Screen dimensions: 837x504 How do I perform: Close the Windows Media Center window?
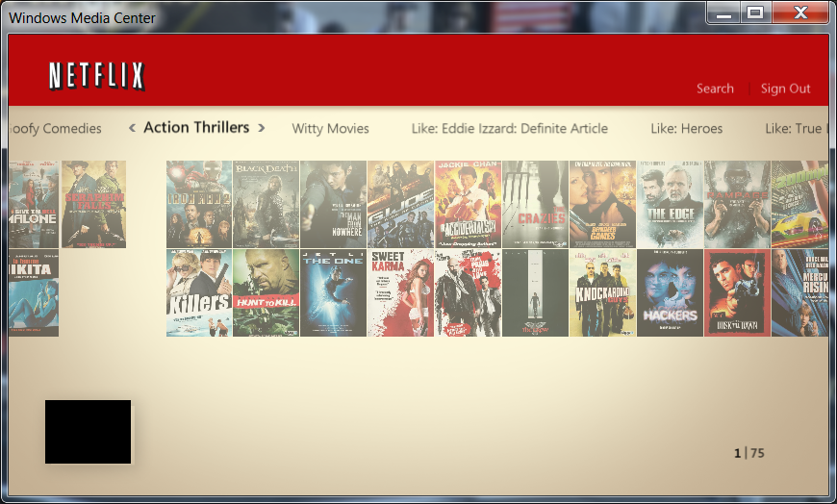click(800, 13)
